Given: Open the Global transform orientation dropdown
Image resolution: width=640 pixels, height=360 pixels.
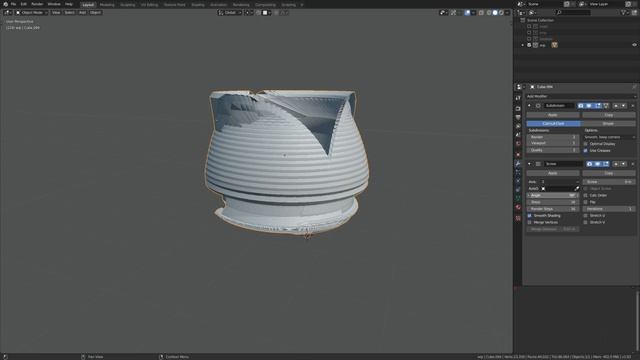Looking at the screenshot, I should (x=230, y=13).
